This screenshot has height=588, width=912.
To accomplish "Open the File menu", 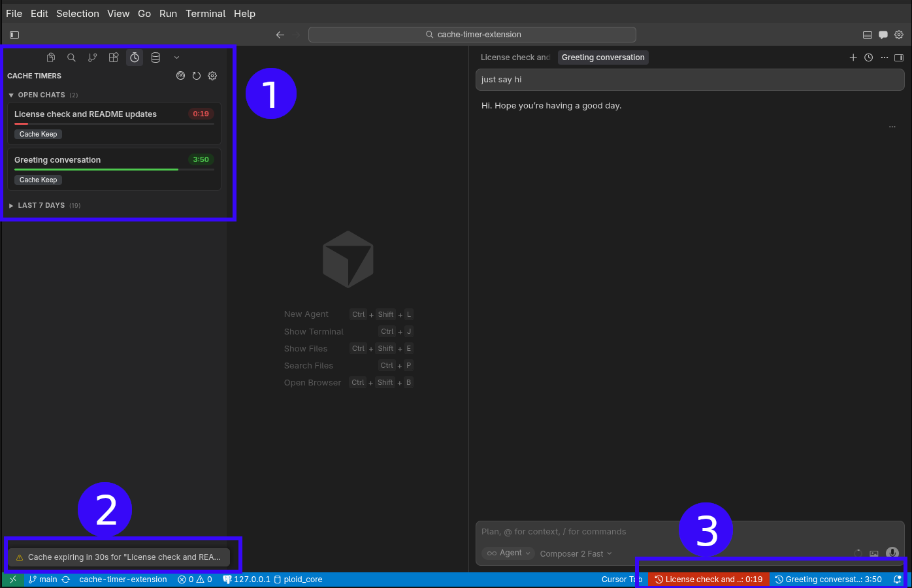I will [x=14, y=13].
